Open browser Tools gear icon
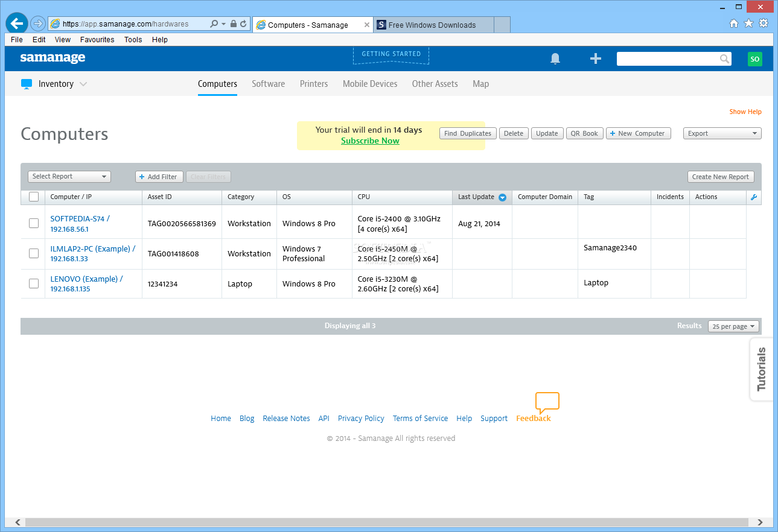This screenshot has width=778, height=532. (764, 24)
